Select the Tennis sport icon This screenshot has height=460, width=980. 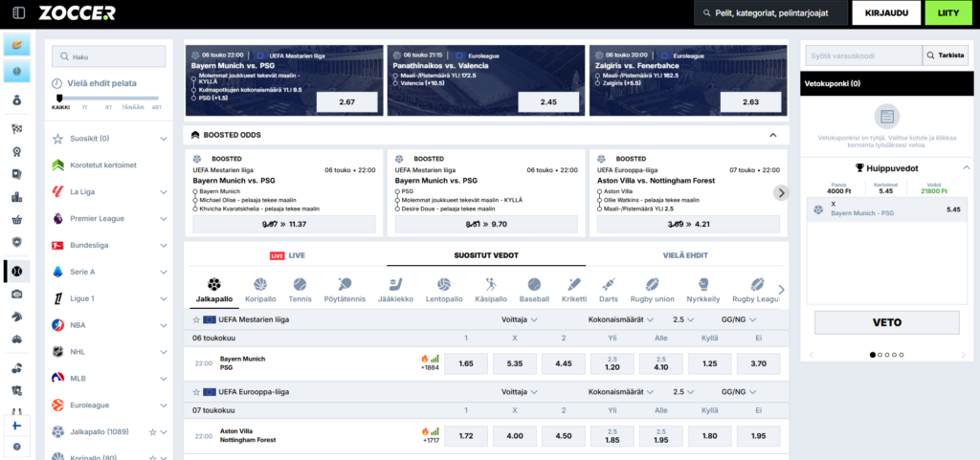point(300,290)
